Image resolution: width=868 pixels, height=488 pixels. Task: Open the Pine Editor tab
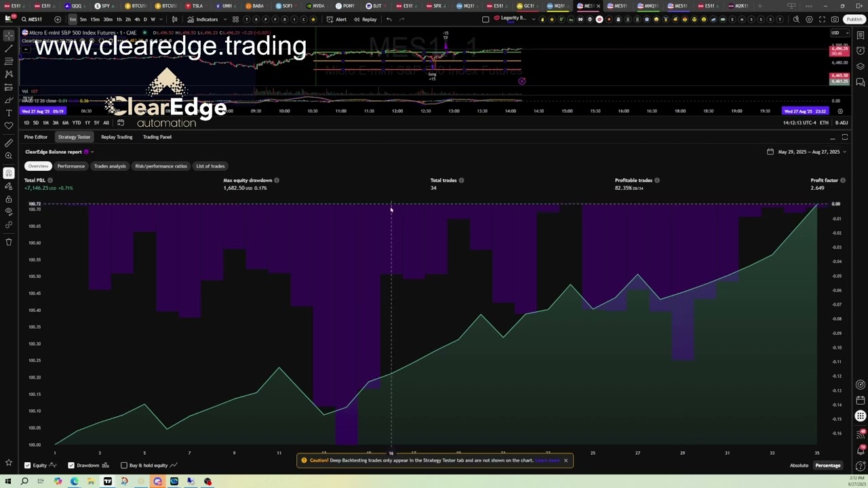[x=36, y=137]
